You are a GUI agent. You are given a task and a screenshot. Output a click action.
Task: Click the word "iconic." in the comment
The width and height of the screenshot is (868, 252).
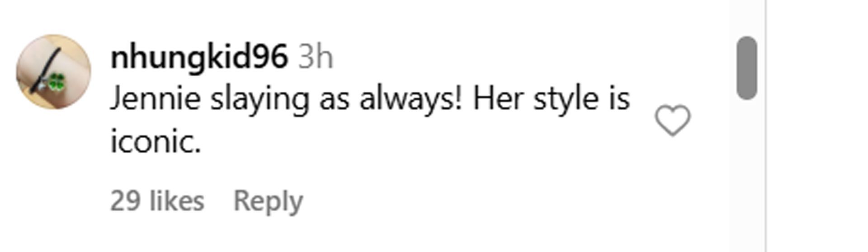point(156,142)
